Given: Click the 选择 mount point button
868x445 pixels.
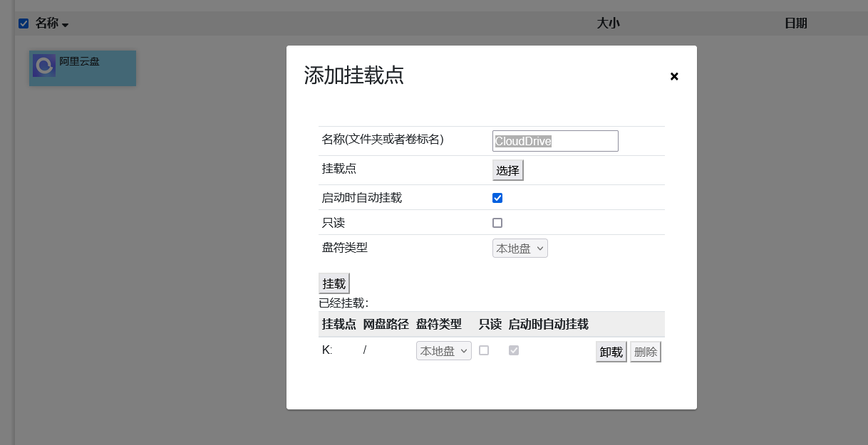Looking at the screenshot, I should [508, 171].
